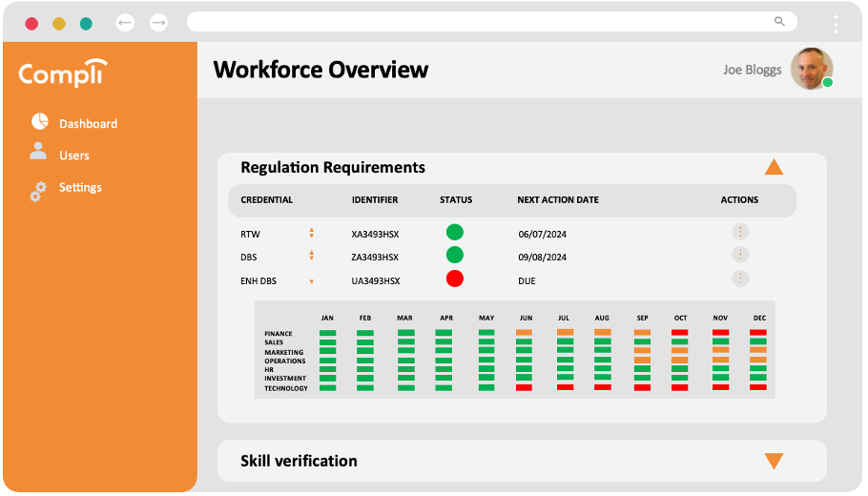The image size is (868, 496).
Task: Click the green status dot for RTW
Action: pyautogui.click(x=454, y=232)
